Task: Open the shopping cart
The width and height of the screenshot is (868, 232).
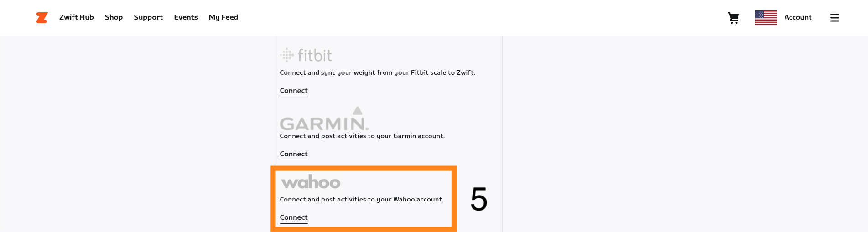Action: pyautogui.click(x=733, y=18)
